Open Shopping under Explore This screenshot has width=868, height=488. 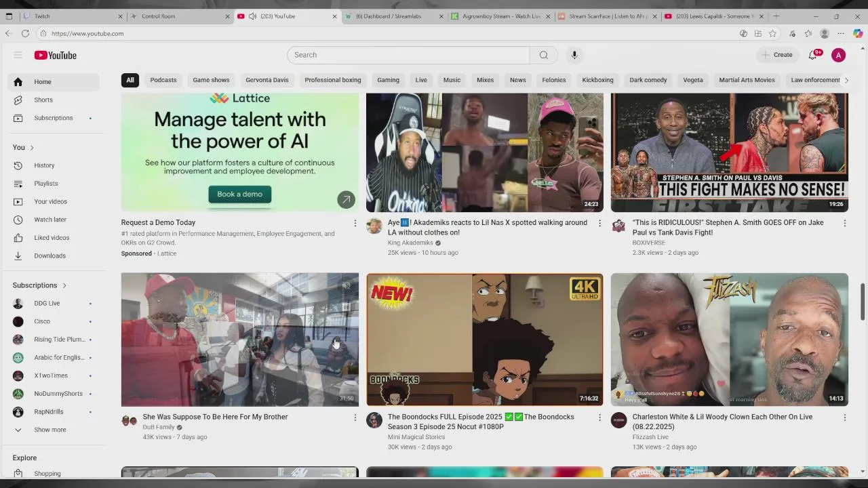[x=54, y=474]
